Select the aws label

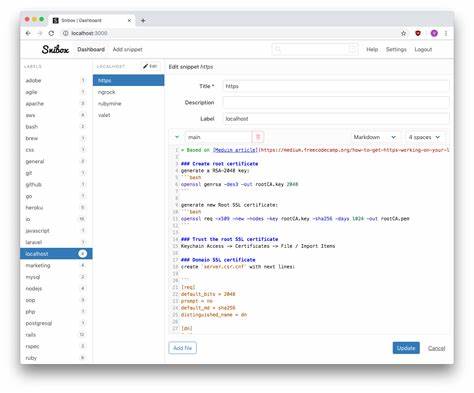[56, 115]
